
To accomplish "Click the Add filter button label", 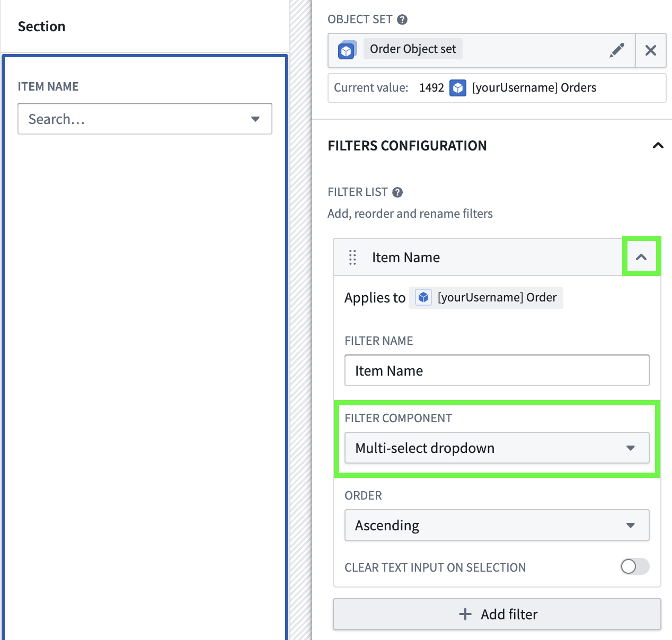I will click(x=509, y=615).
